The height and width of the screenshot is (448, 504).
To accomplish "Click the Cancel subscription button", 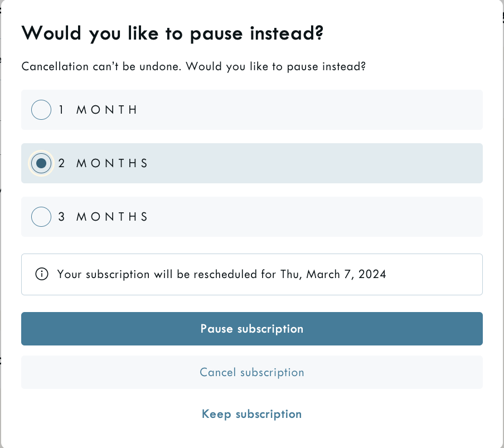I will coord(252,372).
